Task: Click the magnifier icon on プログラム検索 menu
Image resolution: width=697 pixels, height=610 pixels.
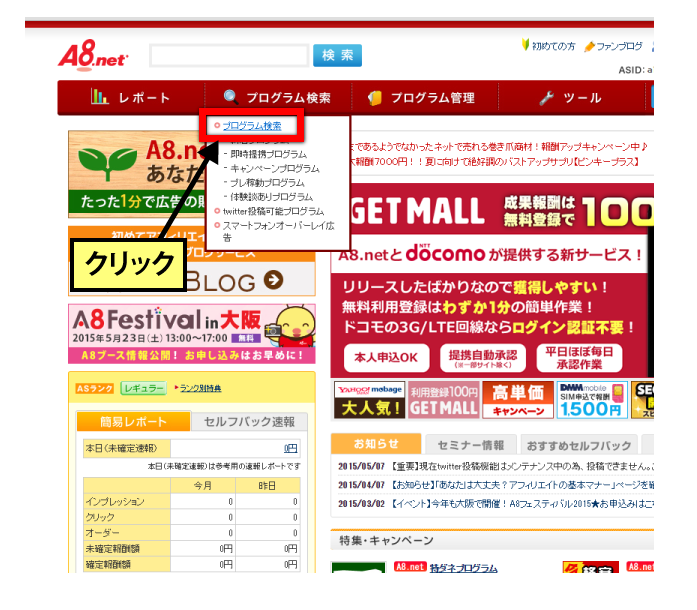Action: point(231,96)
